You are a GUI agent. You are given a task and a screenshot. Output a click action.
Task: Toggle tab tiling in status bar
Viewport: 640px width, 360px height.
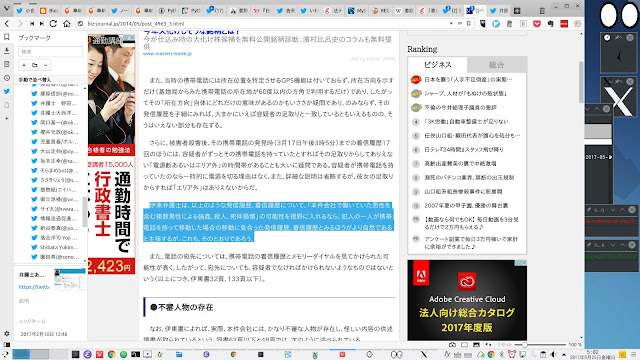click(x=464, y=345)
